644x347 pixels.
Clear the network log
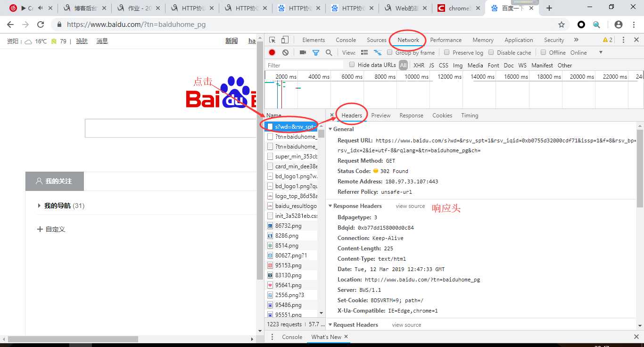(x=285, y=52)
